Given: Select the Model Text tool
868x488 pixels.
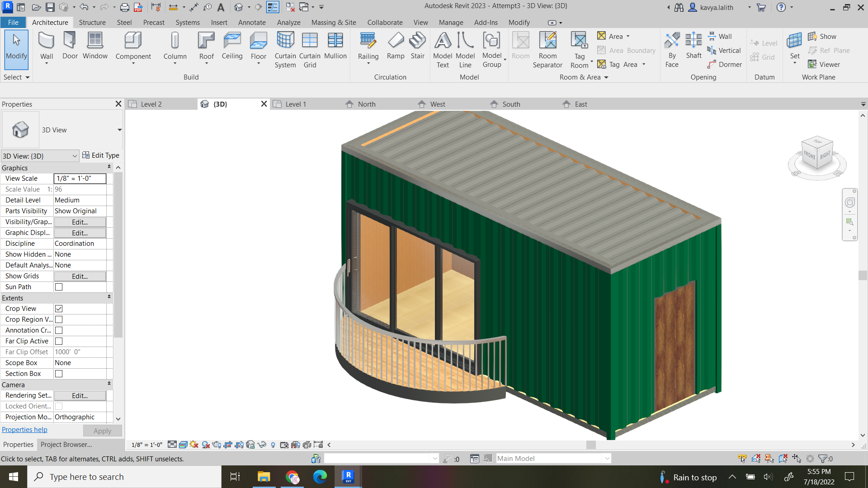Looking at the screenshot, I should coord(442,49).
